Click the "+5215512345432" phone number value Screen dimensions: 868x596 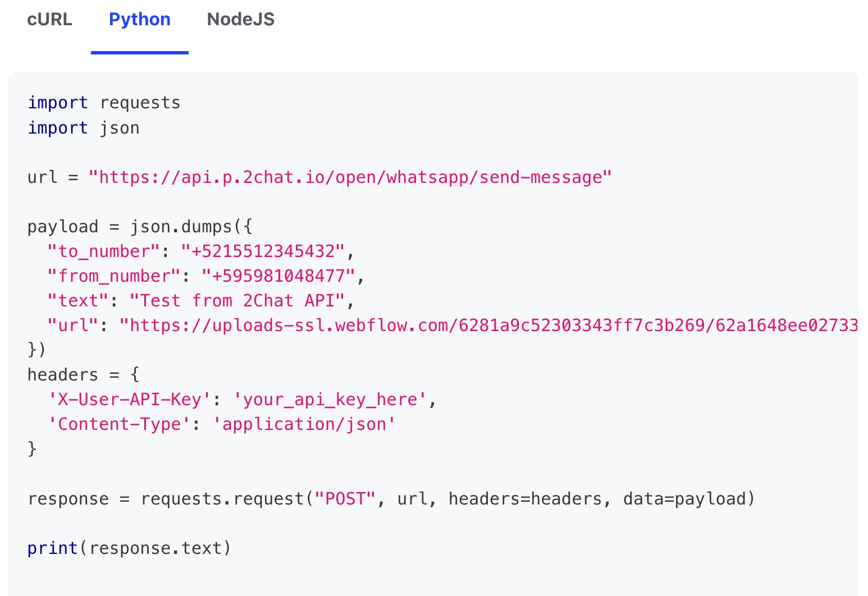(263, 251)
